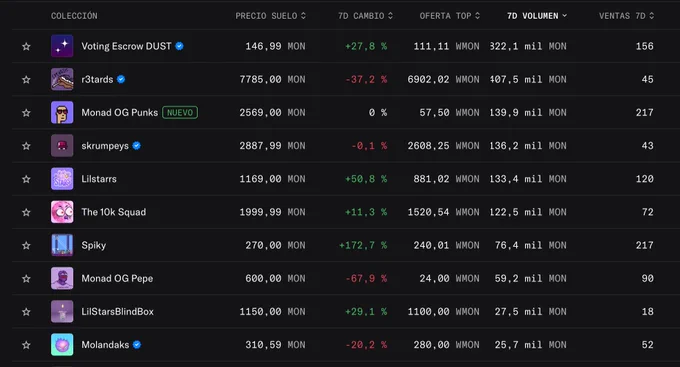Click the verified badge beside r3tards
680x367 pixels.
(x=121, y=79)
